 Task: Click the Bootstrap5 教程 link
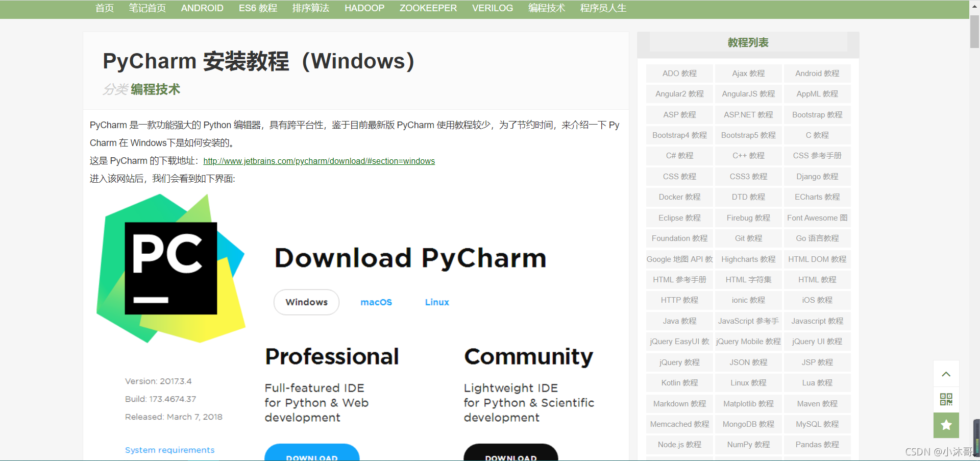[x=748, y=135]
